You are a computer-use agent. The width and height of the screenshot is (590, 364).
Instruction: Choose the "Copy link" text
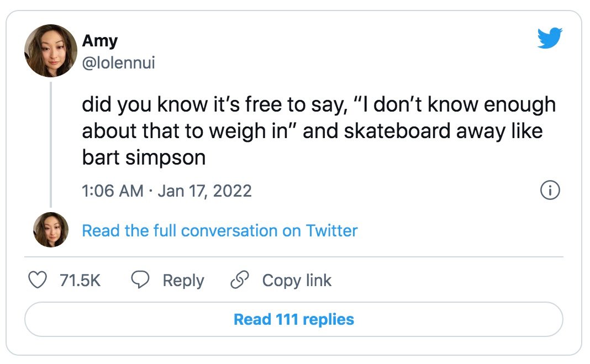297,281
